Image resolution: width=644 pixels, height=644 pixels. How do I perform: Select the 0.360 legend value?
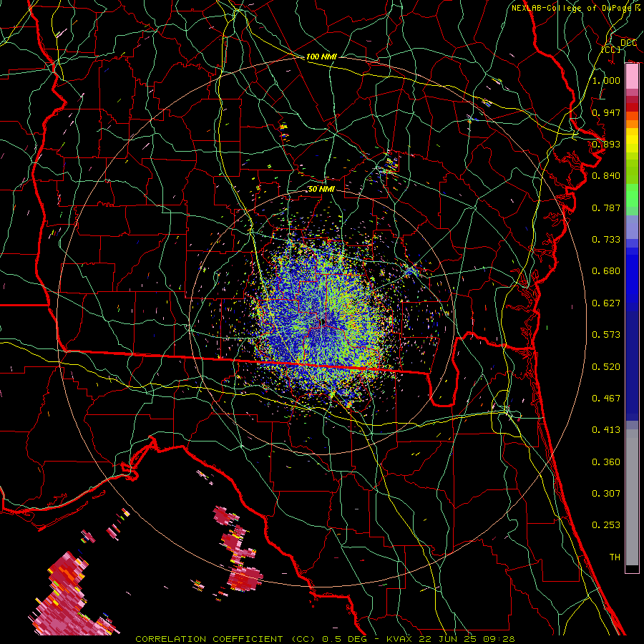point(606,462)
